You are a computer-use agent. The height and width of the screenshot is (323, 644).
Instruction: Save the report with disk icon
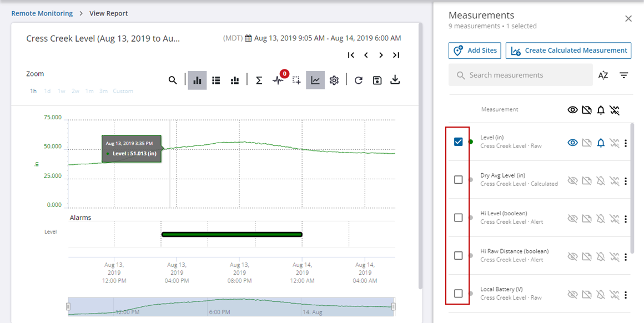377,80
